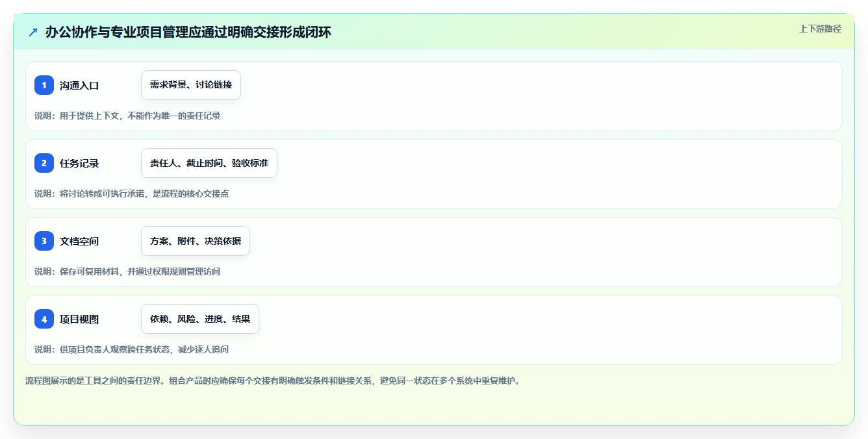Click the step 3 number badge

coord(44,241)
